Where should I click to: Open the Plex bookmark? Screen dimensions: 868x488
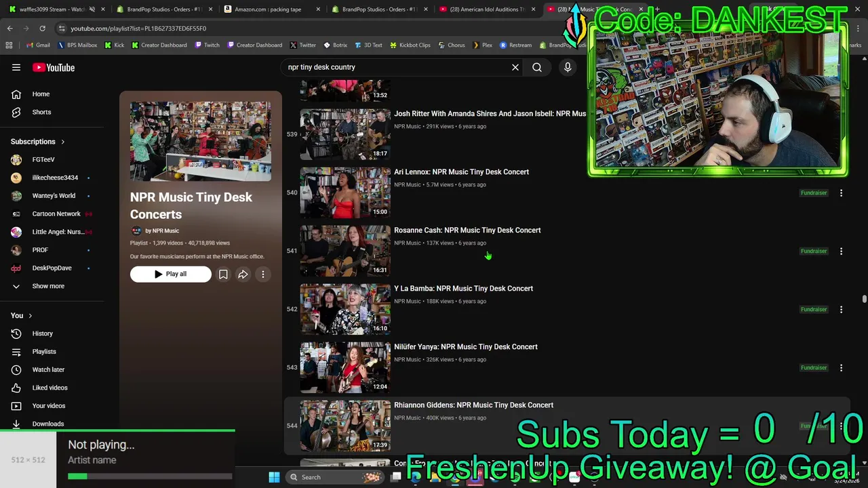[x=482, y=45]
